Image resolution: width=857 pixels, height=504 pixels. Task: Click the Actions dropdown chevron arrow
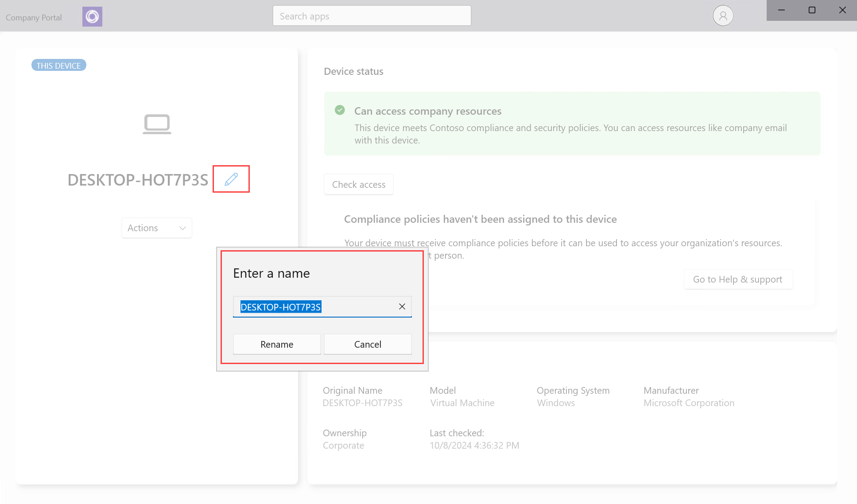pyautogui.click(x=182, y=227)
